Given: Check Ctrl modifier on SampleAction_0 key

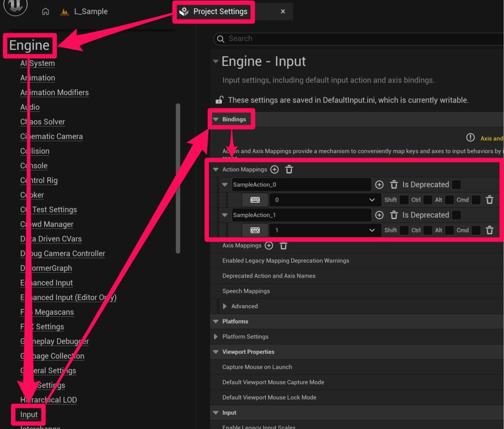Looking at the screenshot, I should 428,200.
